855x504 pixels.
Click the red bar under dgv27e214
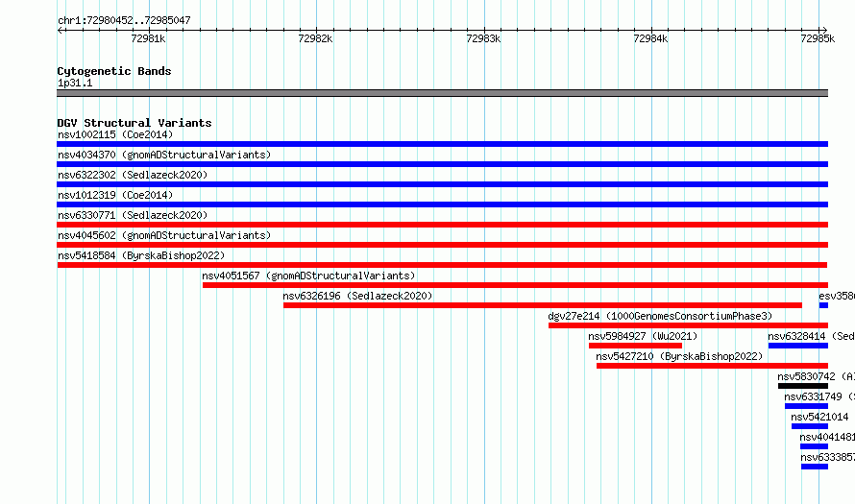[x=688, y=325]
